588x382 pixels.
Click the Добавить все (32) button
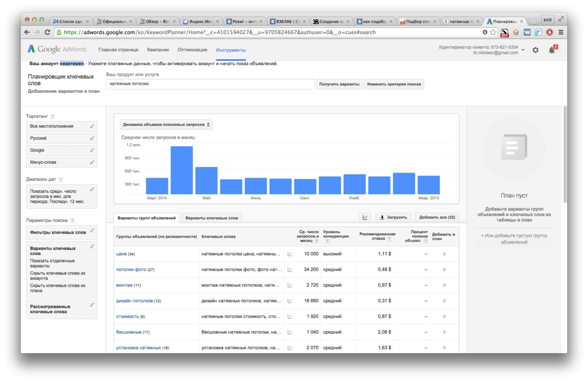coord(437,217)
